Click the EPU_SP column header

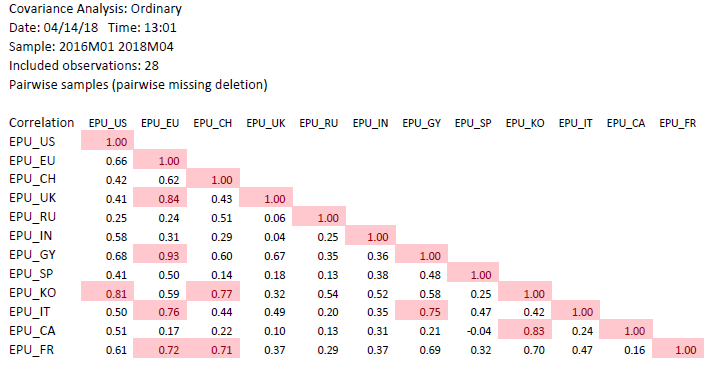pos(473,123)
